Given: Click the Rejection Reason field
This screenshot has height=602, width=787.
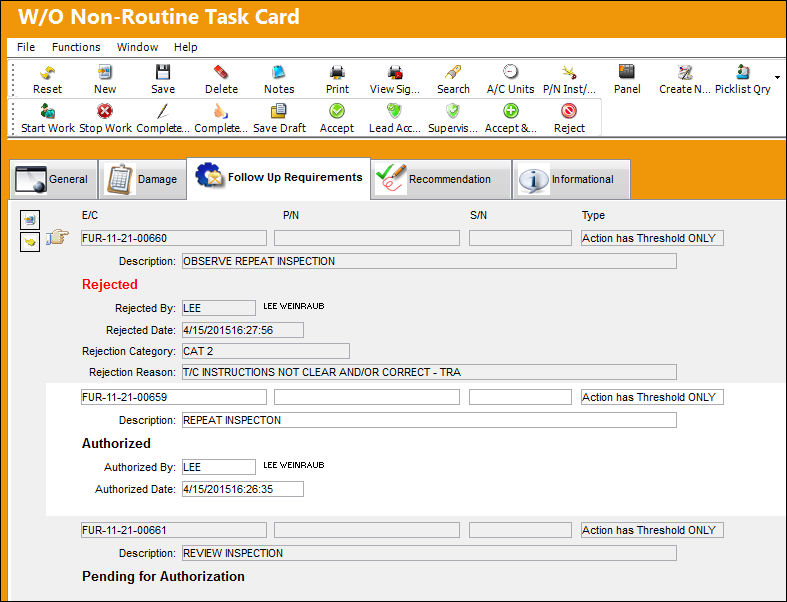Looking at the screenshot, I should pyautogui.click(x=429, y=373).
